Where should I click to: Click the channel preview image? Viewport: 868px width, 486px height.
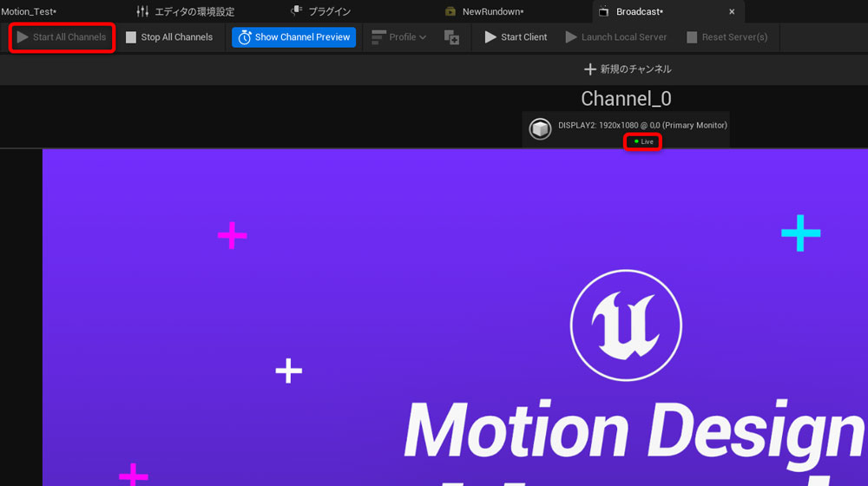(x=455, y=318)
